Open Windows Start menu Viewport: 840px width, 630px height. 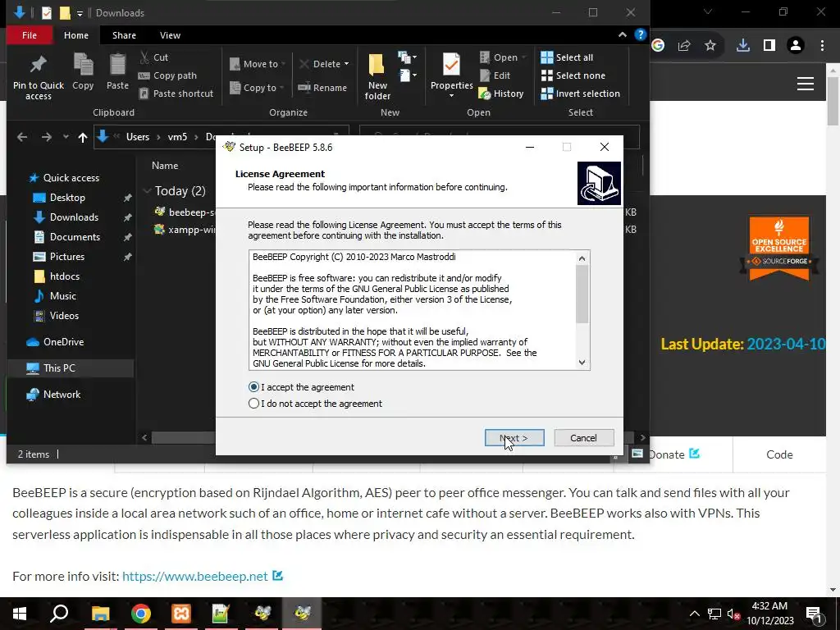(x=20, y=614)
